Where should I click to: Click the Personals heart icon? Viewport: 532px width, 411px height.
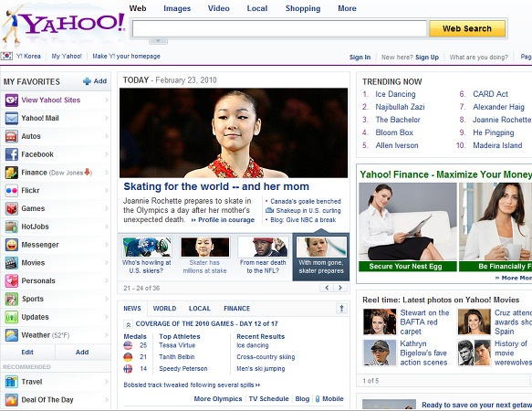tap(12, 281)
